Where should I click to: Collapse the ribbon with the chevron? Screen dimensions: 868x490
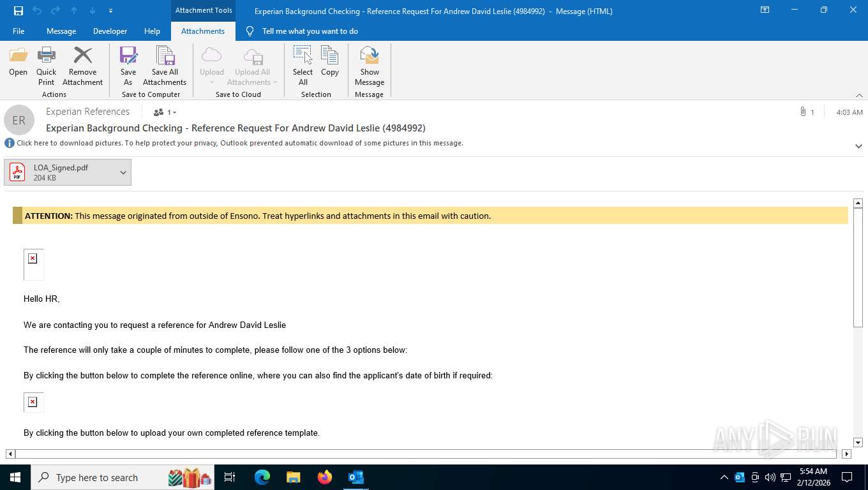click(x=859, y=95)
